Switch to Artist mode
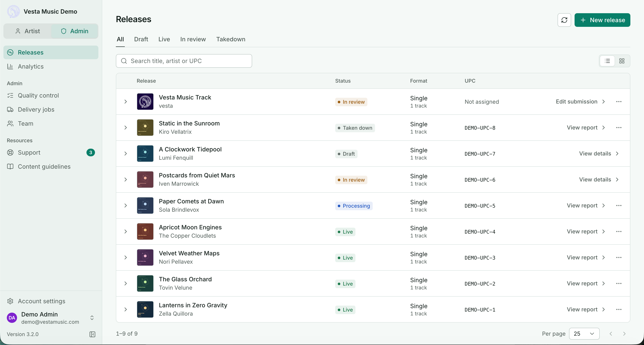This screenshot has width=644, height=345. (x=27, y=31)
